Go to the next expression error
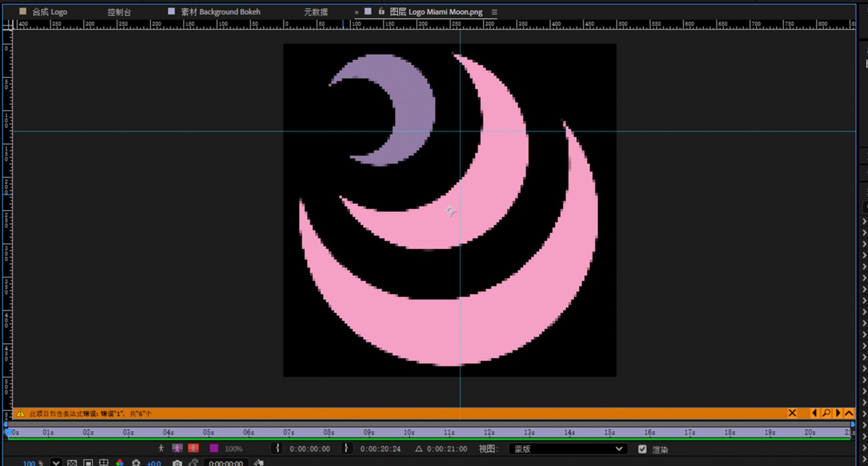 pyautogui.click(x=838, y=413)
